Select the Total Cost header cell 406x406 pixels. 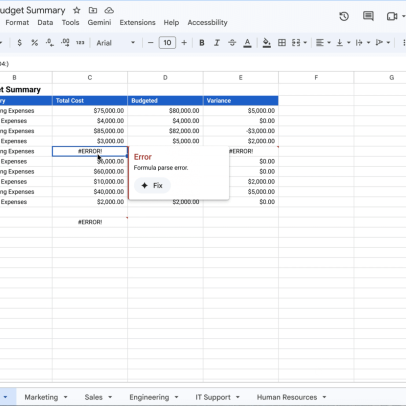pyautogui.click(x=90, y=101)
